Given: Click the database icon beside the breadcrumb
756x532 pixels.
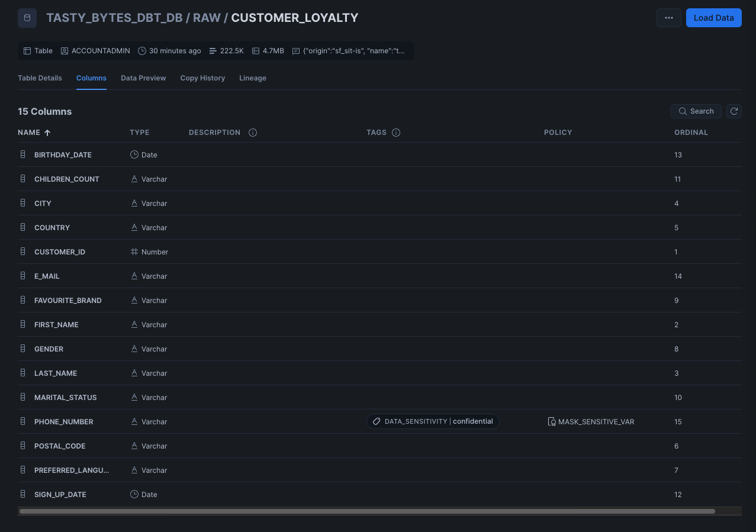Looking at the screenshot, I should [27, 18].
